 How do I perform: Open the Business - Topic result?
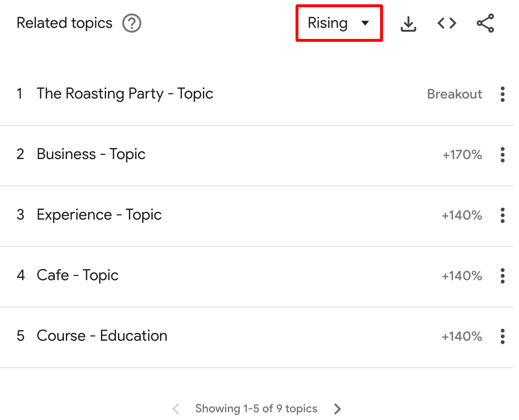click(91, 155)
